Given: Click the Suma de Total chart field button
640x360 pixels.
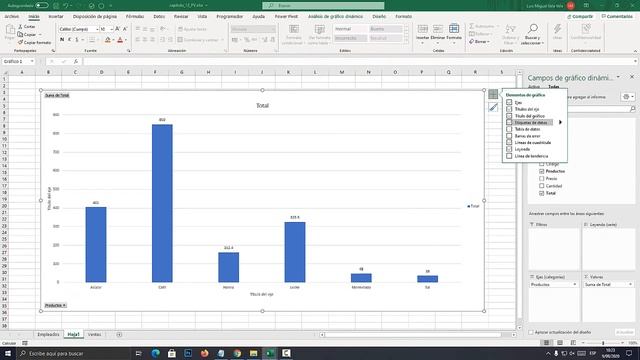Looking at the screenshot, I should [57, 95].
